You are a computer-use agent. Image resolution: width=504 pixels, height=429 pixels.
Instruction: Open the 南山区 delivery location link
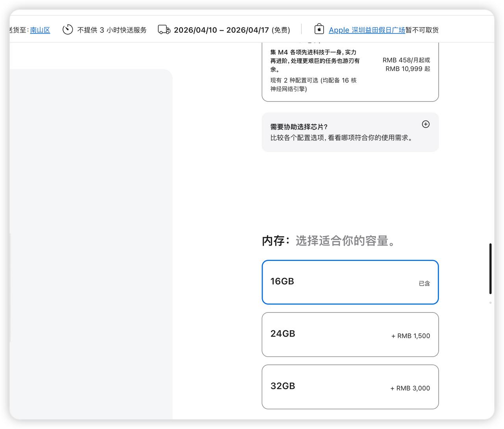coord(40,30)
